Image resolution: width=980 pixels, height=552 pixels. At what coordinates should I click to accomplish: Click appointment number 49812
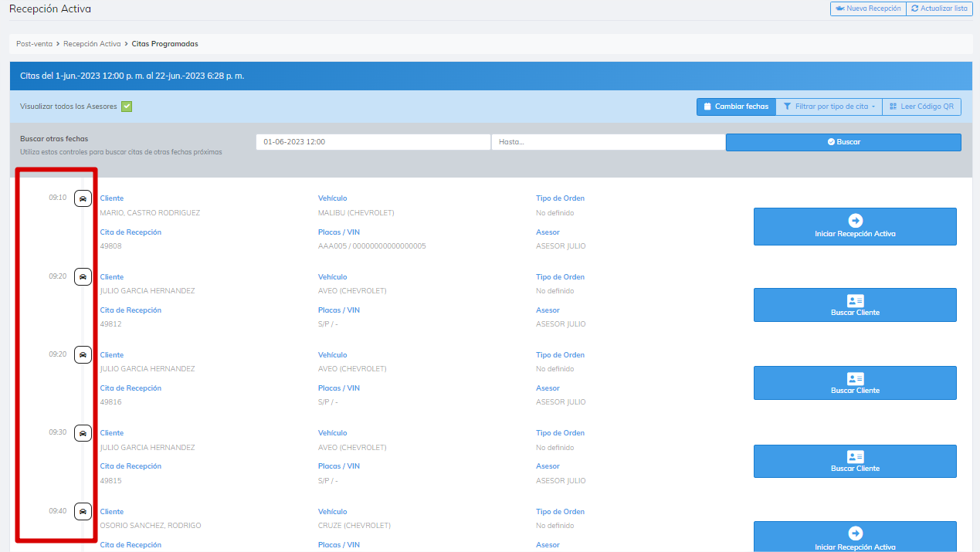point(110,324)
